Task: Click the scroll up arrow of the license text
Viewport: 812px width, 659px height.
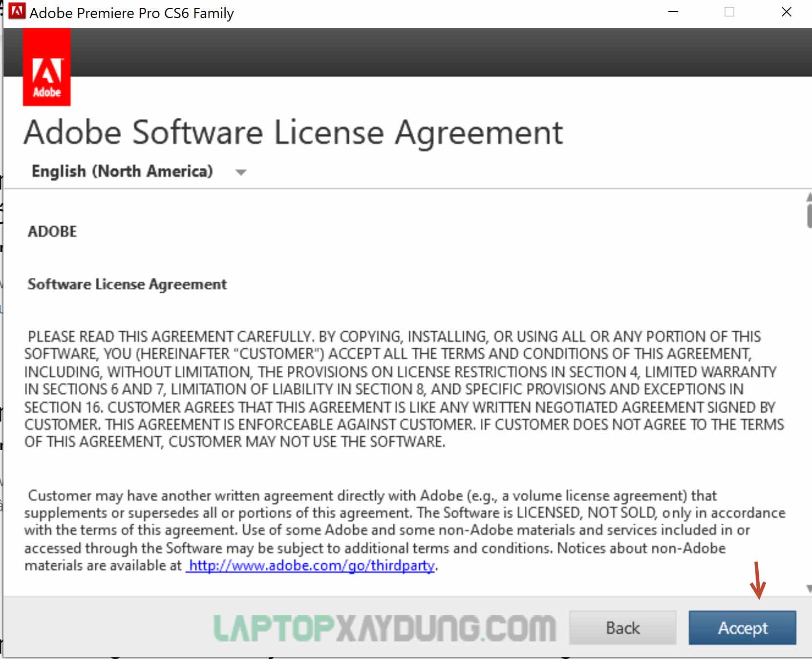Action: (x=809, y=196)
